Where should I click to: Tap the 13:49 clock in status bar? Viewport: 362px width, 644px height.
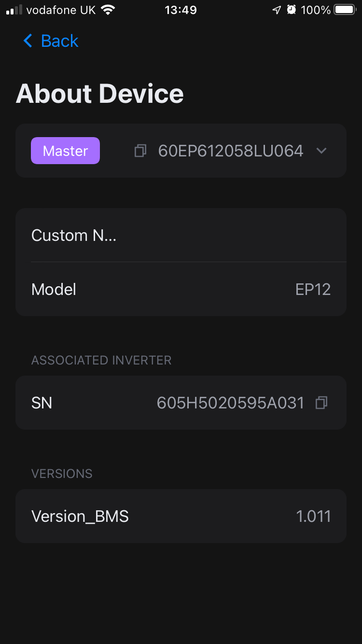[x=181, y=10]
